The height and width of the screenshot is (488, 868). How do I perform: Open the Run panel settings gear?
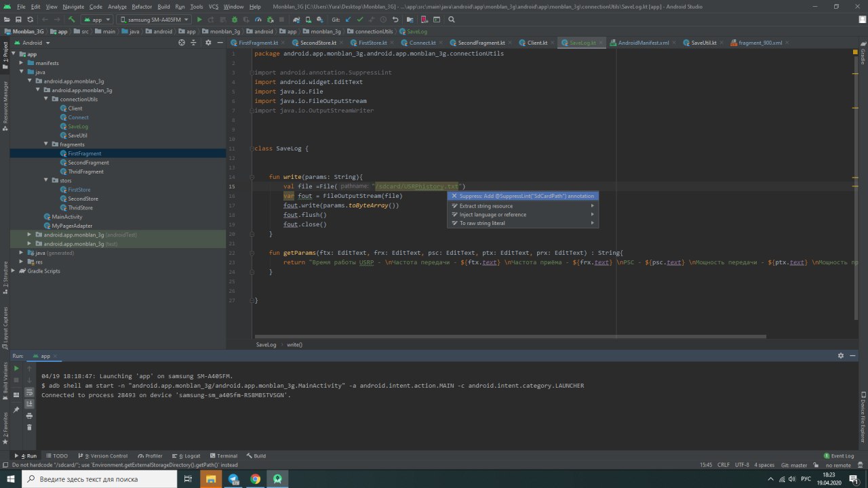[x=841, y=355]
